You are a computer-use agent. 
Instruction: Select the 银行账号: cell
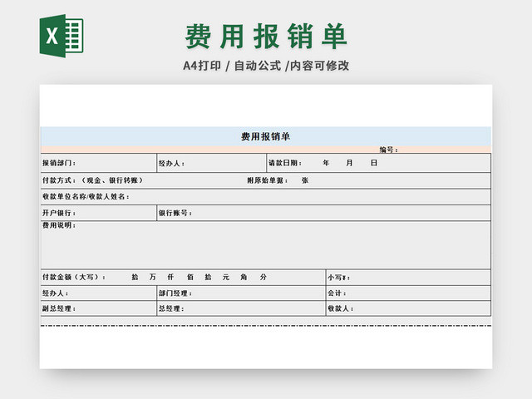point(324,213)
